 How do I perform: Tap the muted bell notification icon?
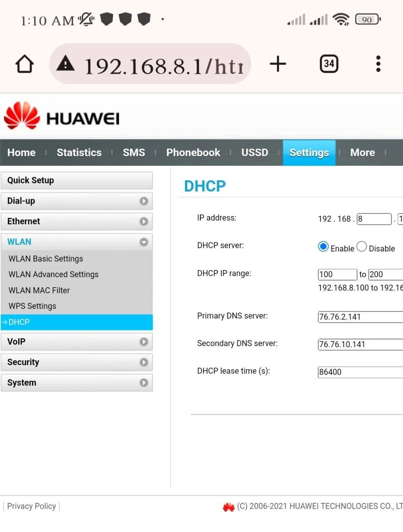pyautogui.click(x=86, y=19)
